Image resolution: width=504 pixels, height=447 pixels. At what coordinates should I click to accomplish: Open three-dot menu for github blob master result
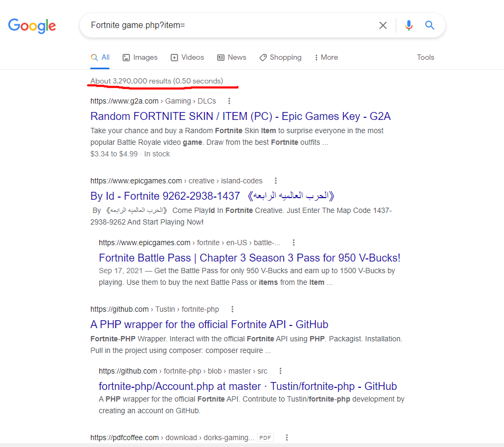click(281, 371)
